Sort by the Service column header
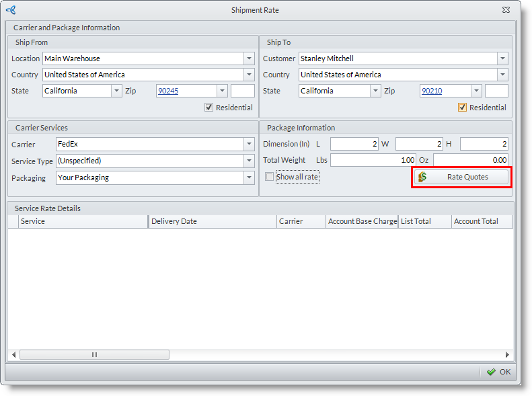Image resolution: width=532 pixels, height=396 pixels. [81, 221]
